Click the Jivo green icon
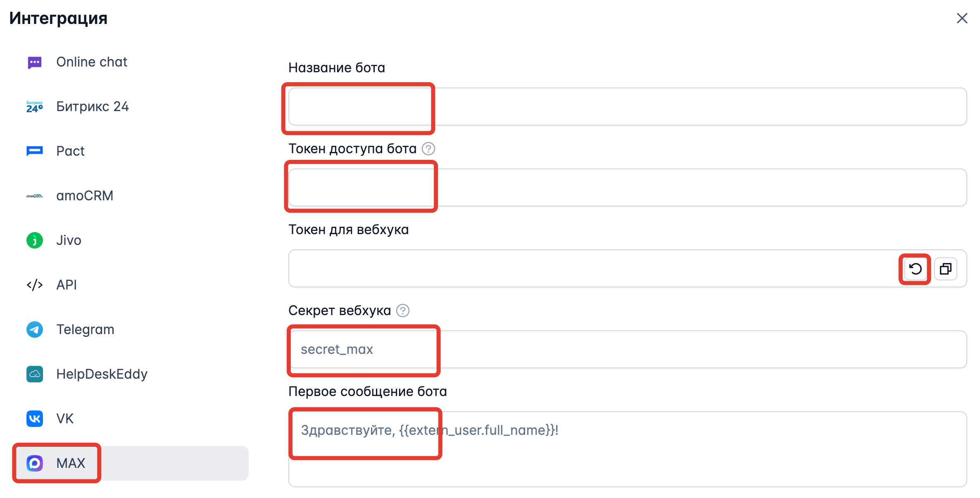This screenshot has height=498, width=980. (x=35, y=240)
